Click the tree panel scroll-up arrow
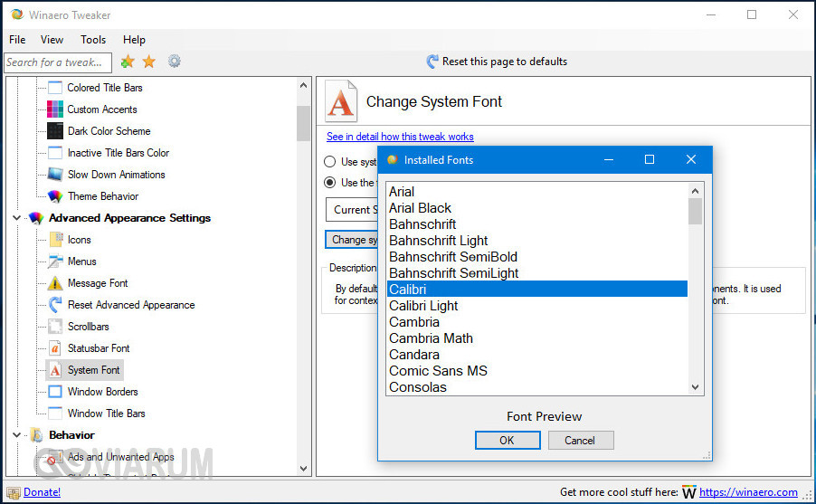The image size is (816, 504). 303,85
